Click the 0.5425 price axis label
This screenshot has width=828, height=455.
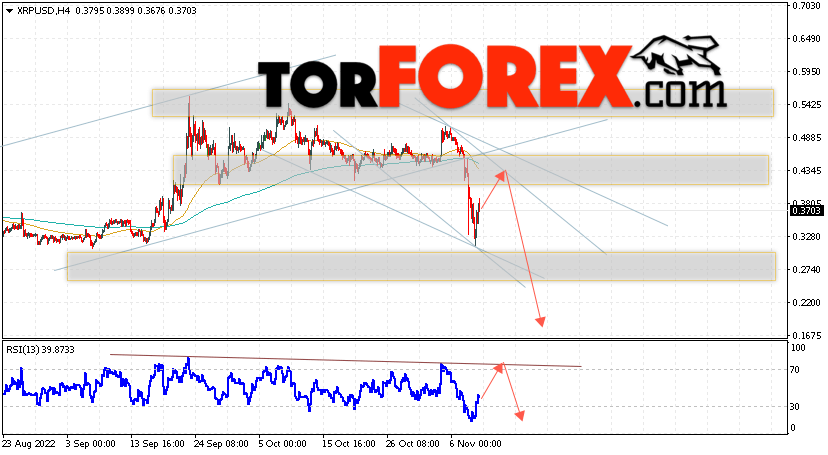[806, 105]
